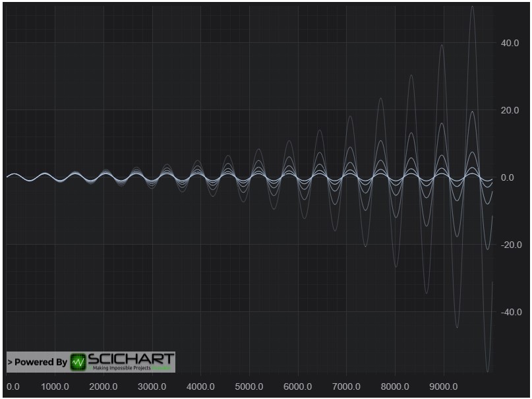Open the SCICHART brand name link
532x399 pixels.
coord(131,359)
